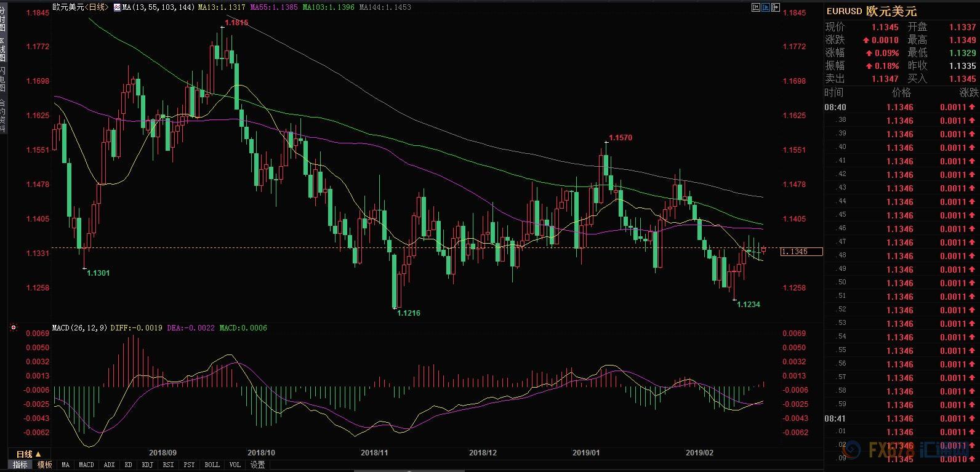Click the MACD(26,12,9) parameters label
Image resolution: width=980 pixels, height=472 pixels.
coord(80,328)
